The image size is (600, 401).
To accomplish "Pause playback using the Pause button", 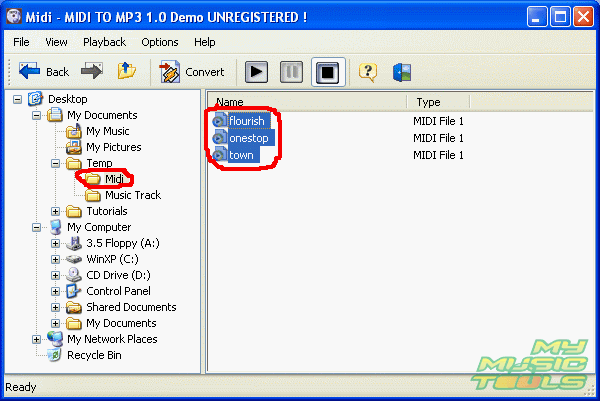I will [x=292, y=72].
